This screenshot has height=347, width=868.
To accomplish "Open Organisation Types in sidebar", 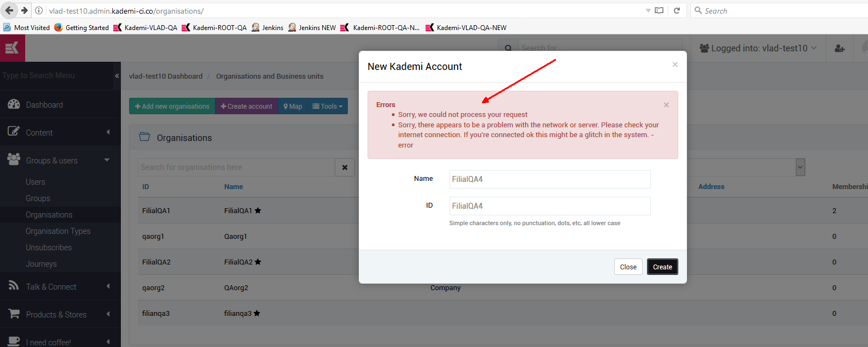I will point(58,231).
